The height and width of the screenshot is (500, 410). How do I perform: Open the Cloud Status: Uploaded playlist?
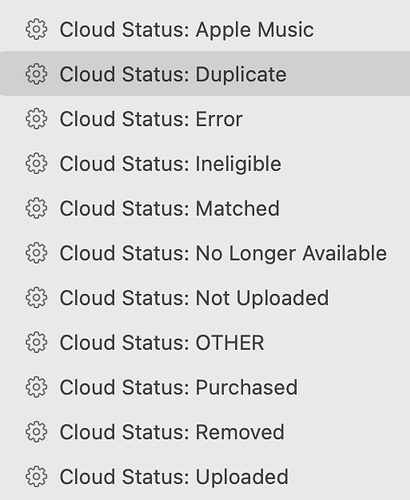(205, 477)
